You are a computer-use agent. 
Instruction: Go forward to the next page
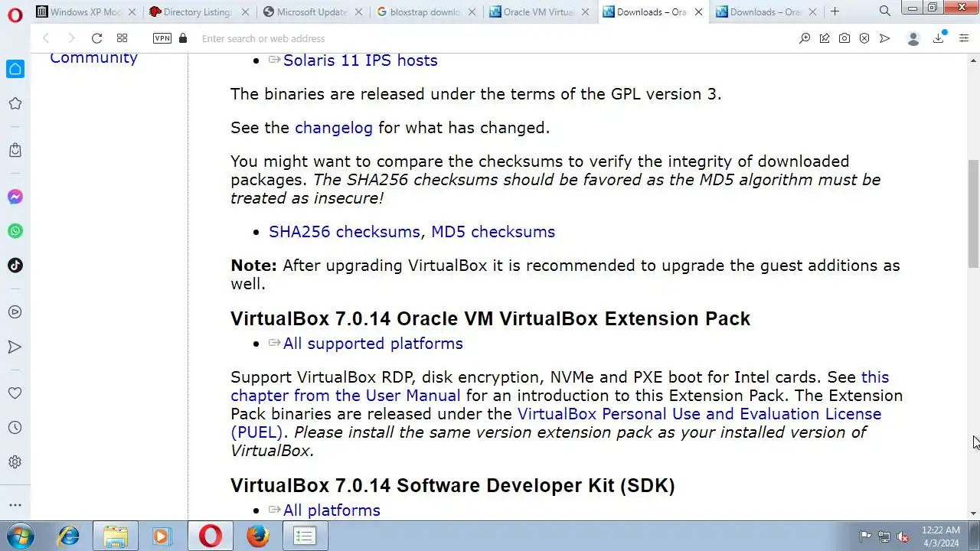pos(71,38)
